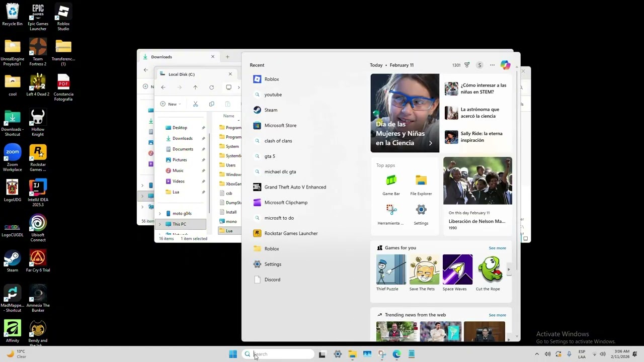Image resolution: width=644 pixels, height=362 pixels.
Task: Click the Windows Start button
Action: tap(233, 354)
